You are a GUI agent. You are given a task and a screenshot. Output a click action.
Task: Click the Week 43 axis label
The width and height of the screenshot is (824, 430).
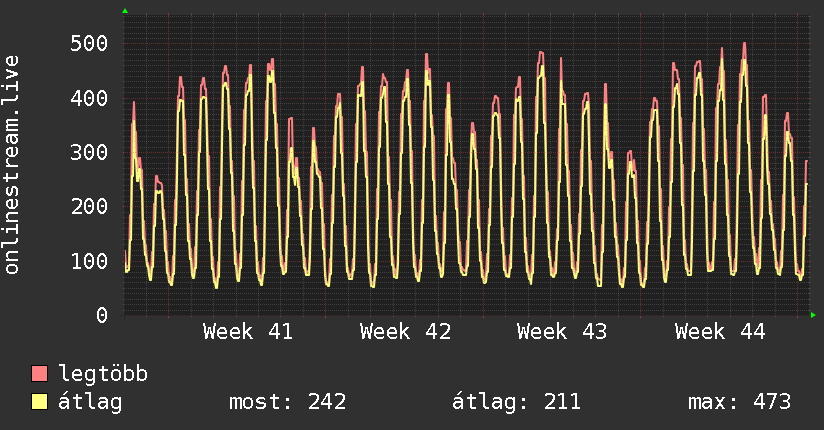[562, 332]
